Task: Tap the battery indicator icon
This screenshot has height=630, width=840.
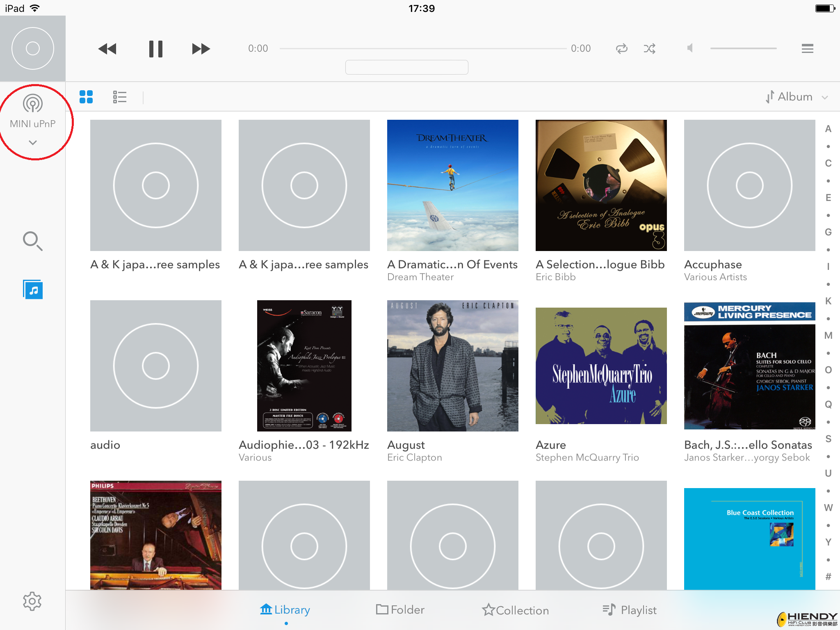Action: coord(825,8)
